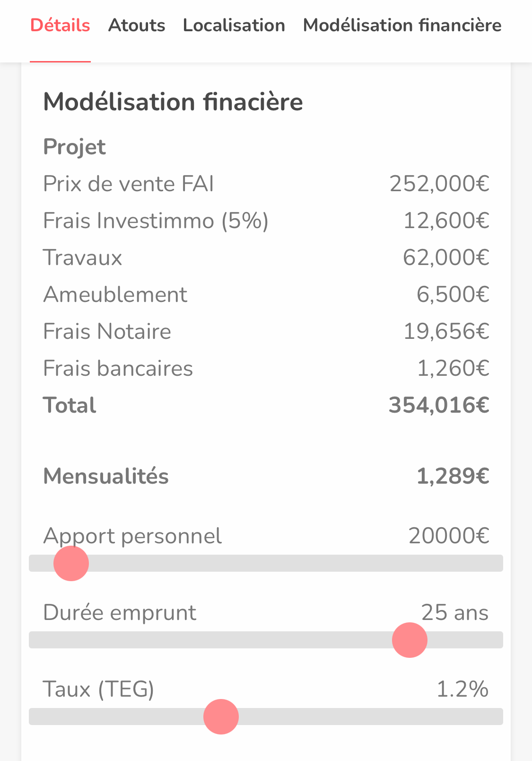The width and height of the screenshot is (532, 761).
Task: Click the Total amount 354,016€
Action: pos(439,405)
